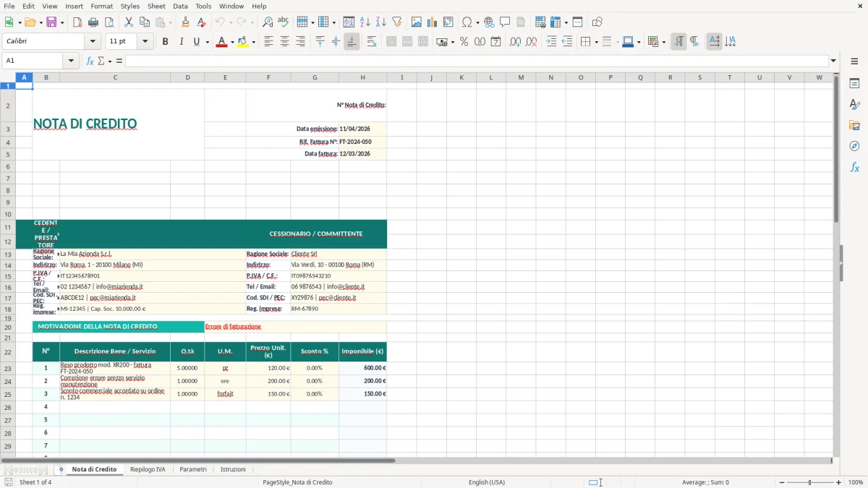Click the Cut scissors icon

click(x=128, y=22)
